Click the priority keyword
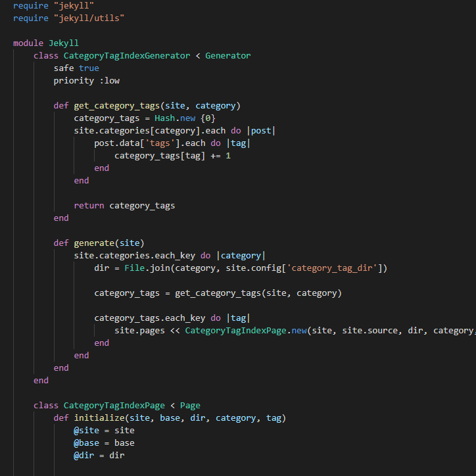The width and height of the screenshot is (476, 476). point(74,81)
